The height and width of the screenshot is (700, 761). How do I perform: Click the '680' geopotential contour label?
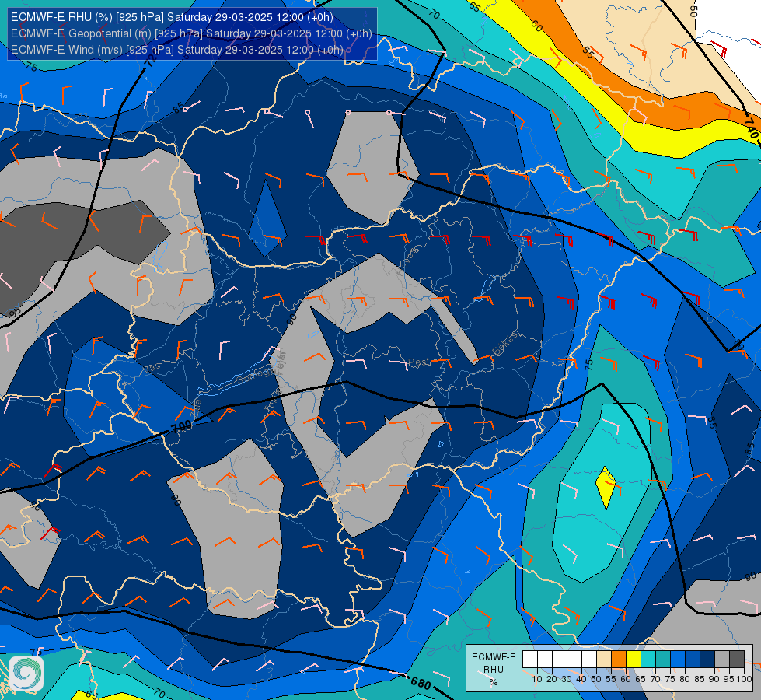coord(421,684)
